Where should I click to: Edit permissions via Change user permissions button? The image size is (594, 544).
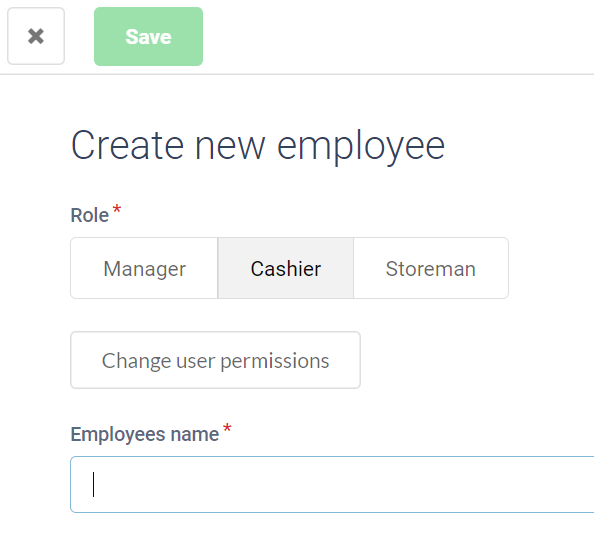tap(216, 360)
